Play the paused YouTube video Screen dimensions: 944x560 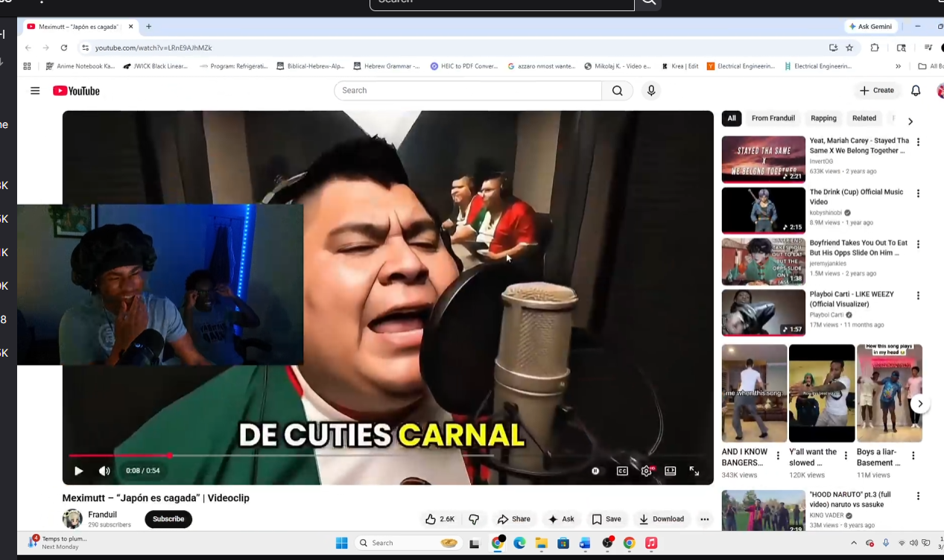click(79, 471)
